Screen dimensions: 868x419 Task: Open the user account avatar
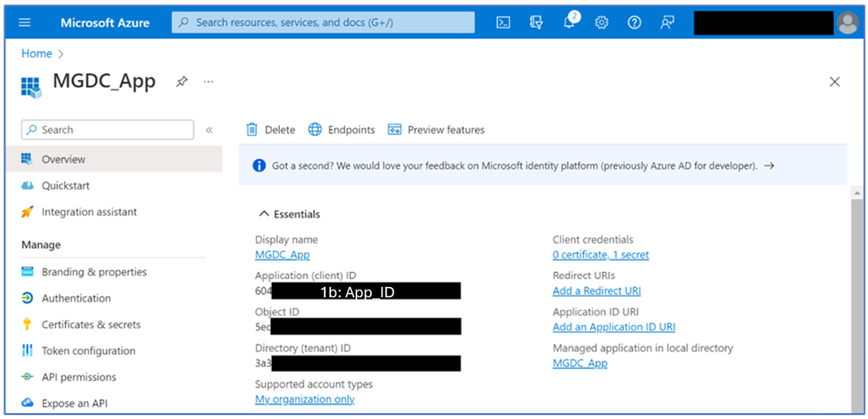click(847, 23)
